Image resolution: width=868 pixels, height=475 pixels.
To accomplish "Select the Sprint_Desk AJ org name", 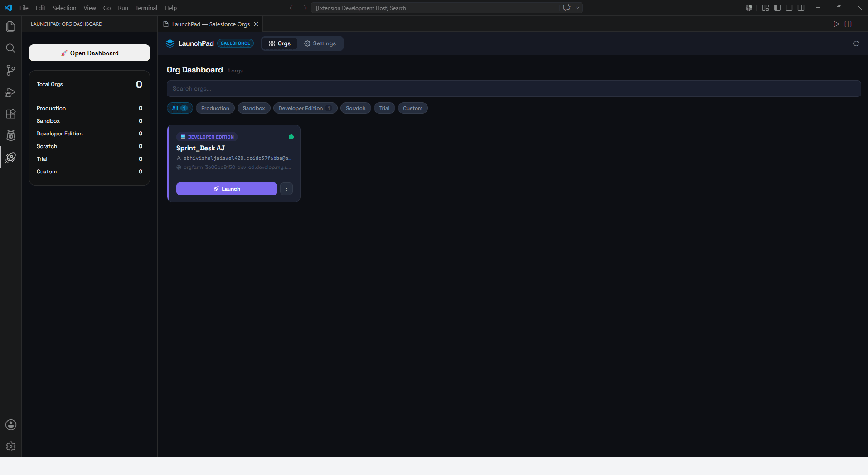I will pyautogui.click(x=200, y=148).
